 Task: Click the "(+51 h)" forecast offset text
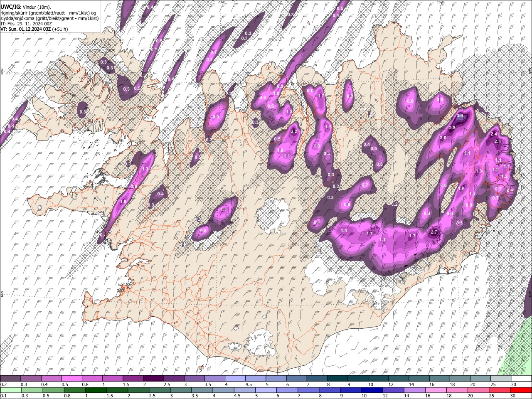[x=60, y=29]
